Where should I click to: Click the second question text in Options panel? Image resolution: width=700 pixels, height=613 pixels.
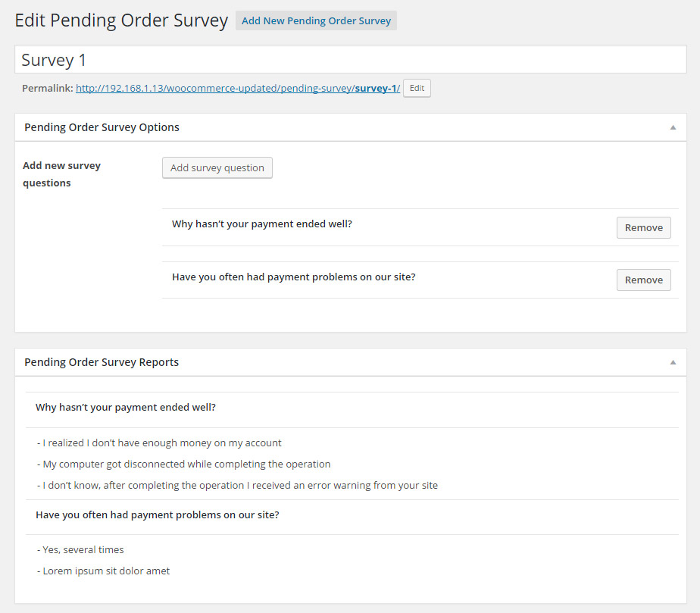(x=293, y=277)
